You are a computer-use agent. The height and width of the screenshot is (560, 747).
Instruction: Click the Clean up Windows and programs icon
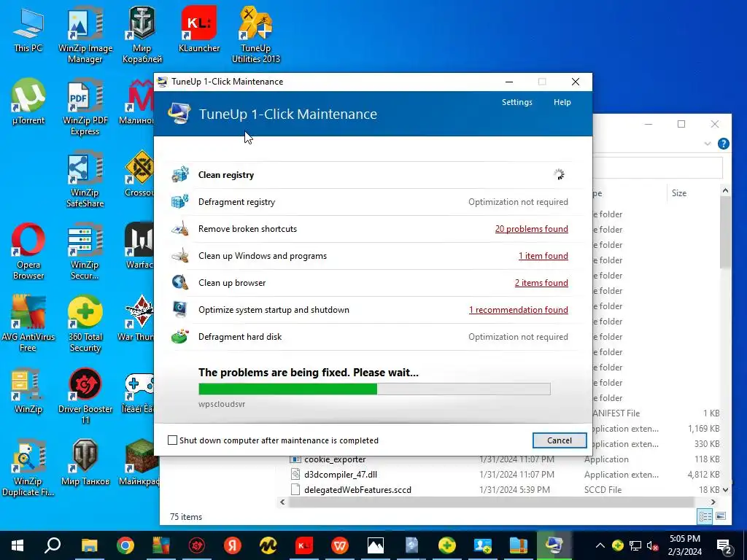click(180, 256)
